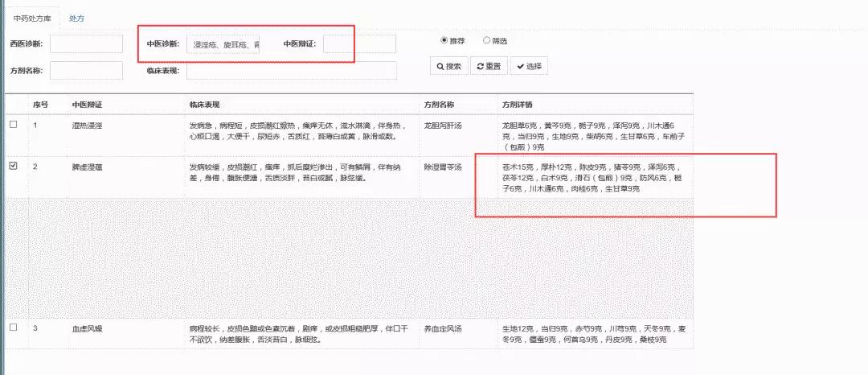Click the 方剂详情 column header
Viewport: 868px width, 375px height.
pos(516,105)
